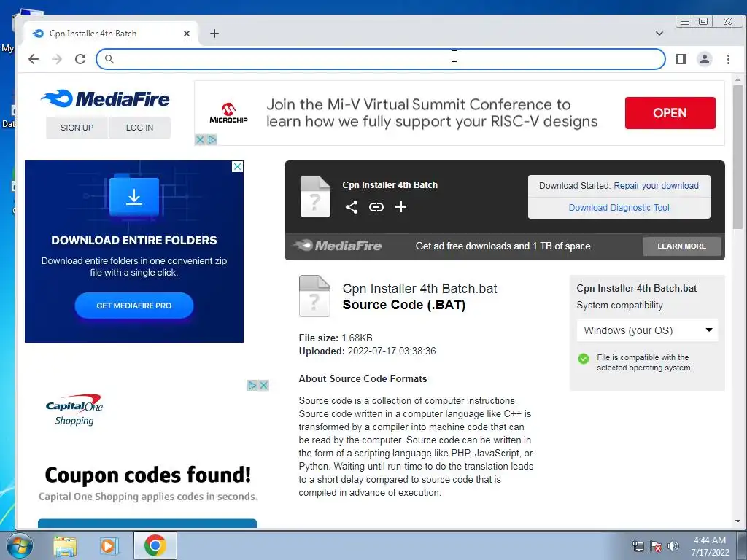Click the Capital One Shopping logo
Viewport: 747px width, 560px height.
click(74, 410)
